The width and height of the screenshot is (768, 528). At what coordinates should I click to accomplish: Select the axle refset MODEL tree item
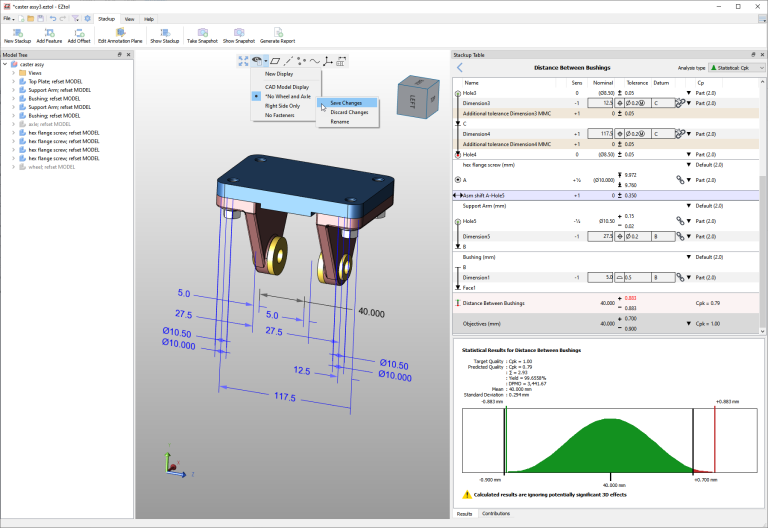49,124
